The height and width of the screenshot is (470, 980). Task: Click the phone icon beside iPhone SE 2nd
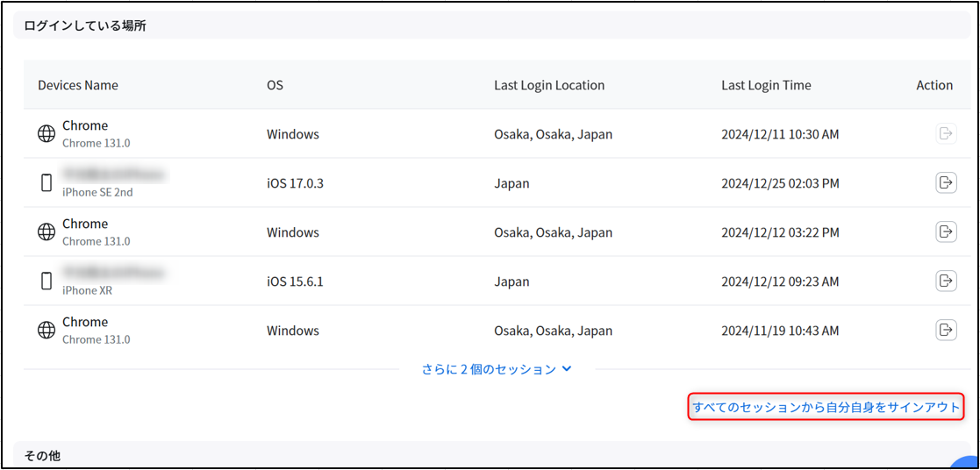(46, 183)
